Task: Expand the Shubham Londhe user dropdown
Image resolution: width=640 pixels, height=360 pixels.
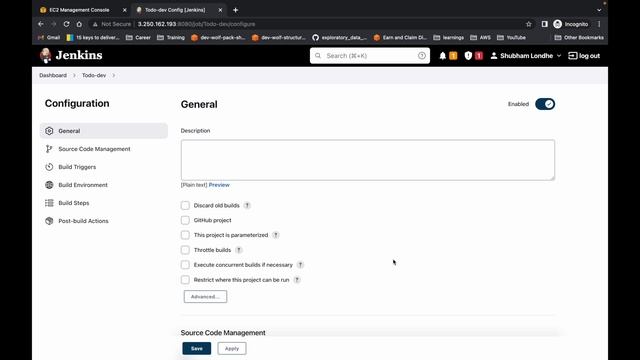Action: (559, 56)
